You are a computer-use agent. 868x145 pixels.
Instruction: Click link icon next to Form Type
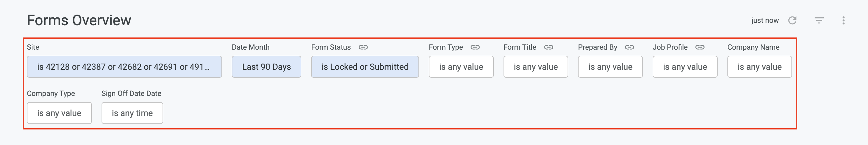click(x=475, y=47)
